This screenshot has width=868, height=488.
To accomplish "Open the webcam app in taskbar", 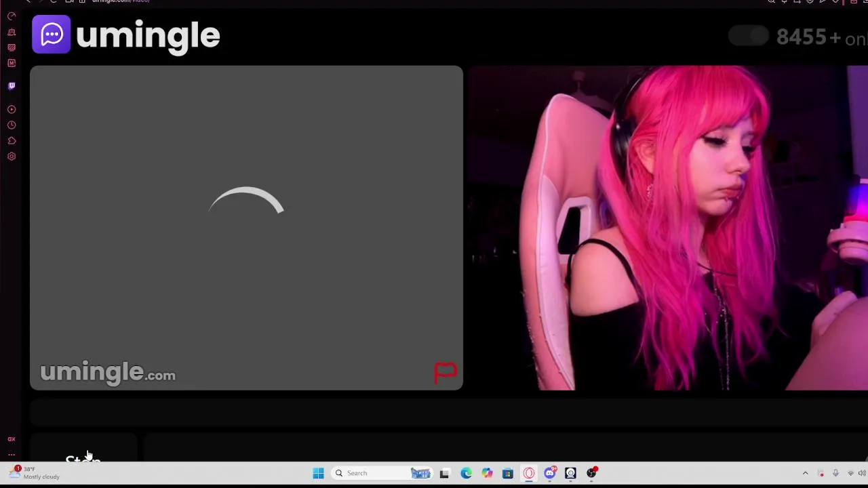I will 570,473.
